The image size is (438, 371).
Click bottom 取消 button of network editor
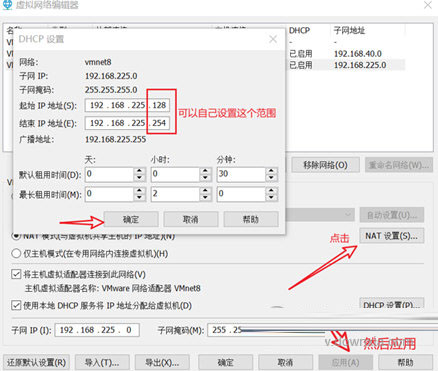click(286, 362)
